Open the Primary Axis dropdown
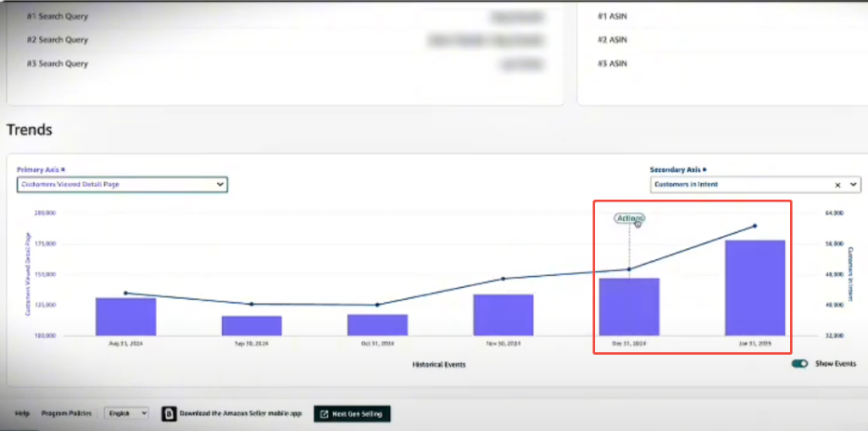 122,185
